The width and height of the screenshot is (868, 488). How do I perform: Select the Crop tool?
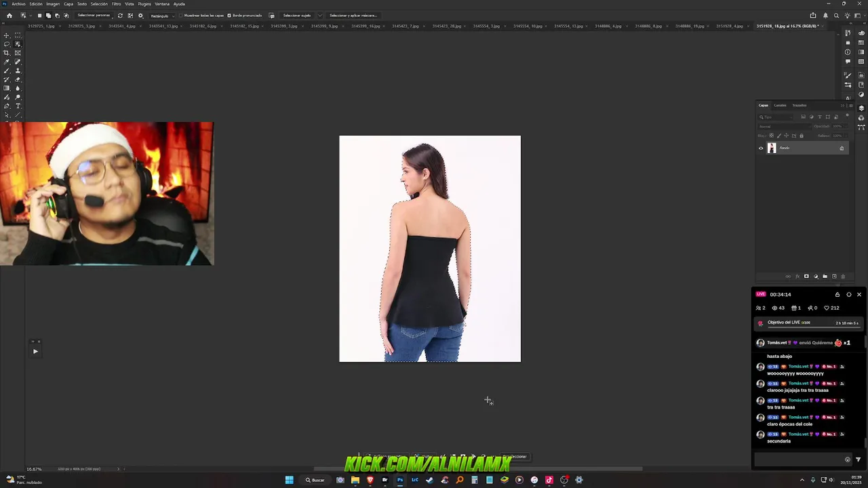pyautogui.click(x=7, y=53)
